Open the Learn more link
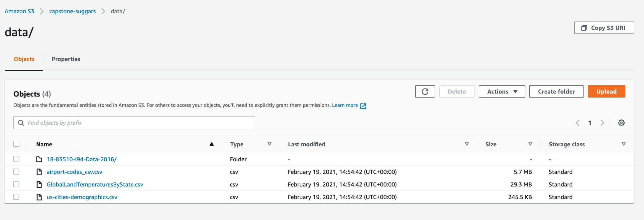This screenshot has width=644, height=220. (x=345, y=105)
